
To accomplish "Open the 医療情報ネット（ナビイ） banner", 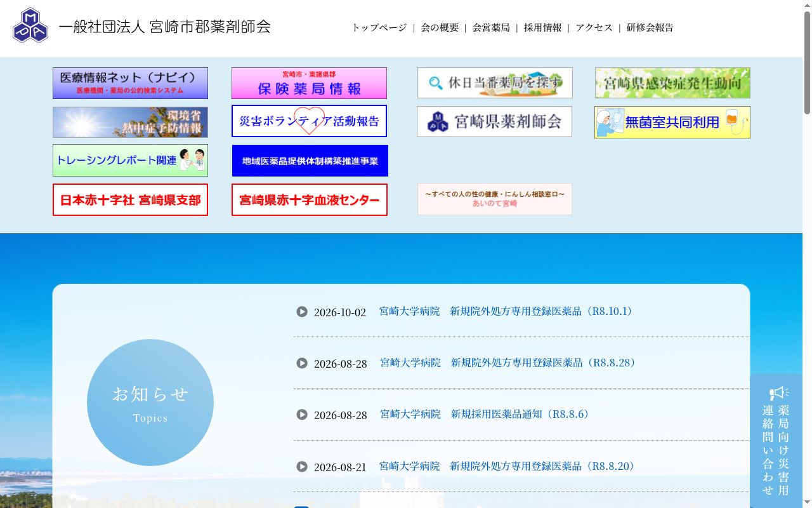I will (130, 83).
